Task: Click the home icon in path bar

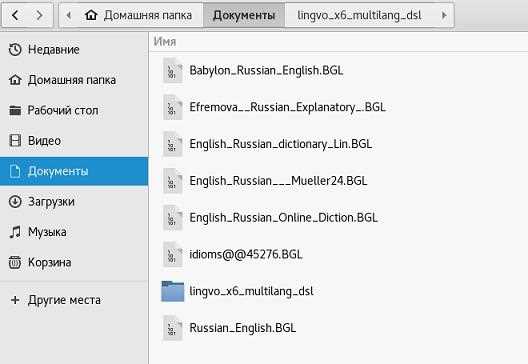Action: 91,15
